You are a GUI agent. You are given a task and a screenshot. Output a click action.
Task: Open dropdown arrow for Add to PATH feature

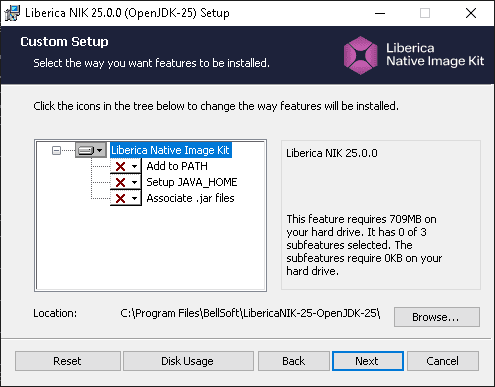[134, 166]
